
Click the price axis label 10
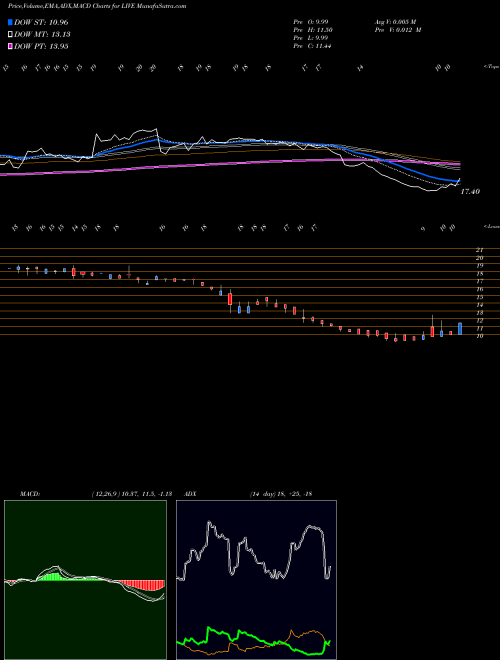click(479, 335)
